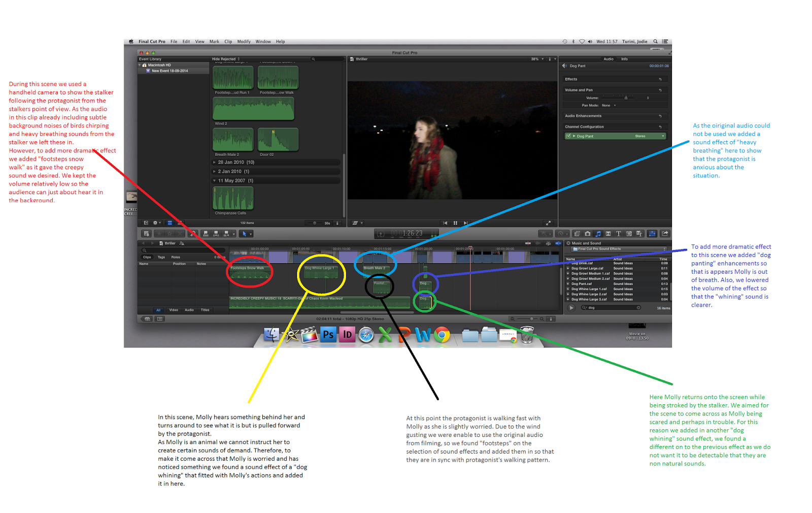This screenshot has width=812, height=513.
Task: Open the Pan Mode dropdown
Action: (x=608, y=106)
